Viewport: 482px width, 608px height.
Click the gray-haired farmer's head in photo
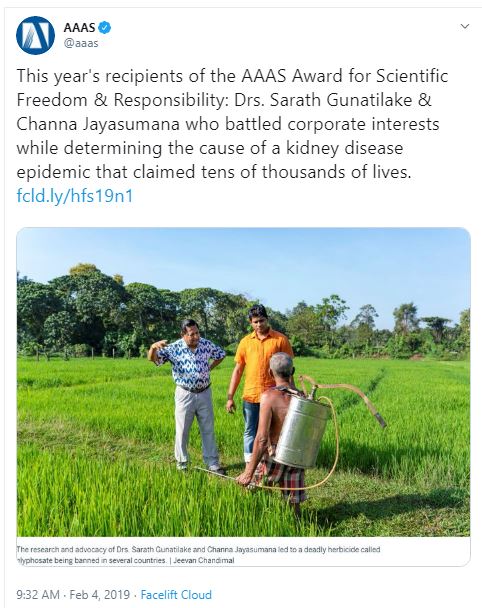pos(282,366)
